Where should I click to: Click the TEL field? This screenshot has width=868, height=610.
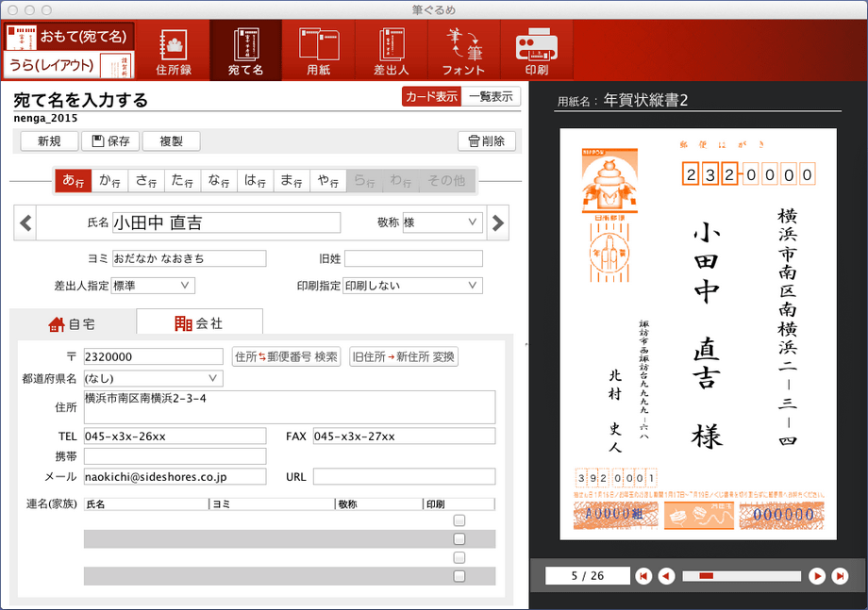(175, 437)
